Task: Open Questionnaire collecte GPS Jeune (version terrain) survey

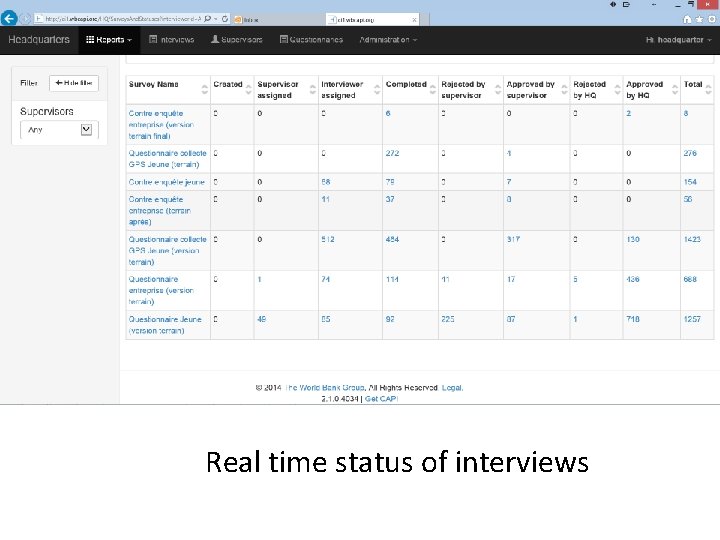Action: pyautogui.click(x=168, y=251)
